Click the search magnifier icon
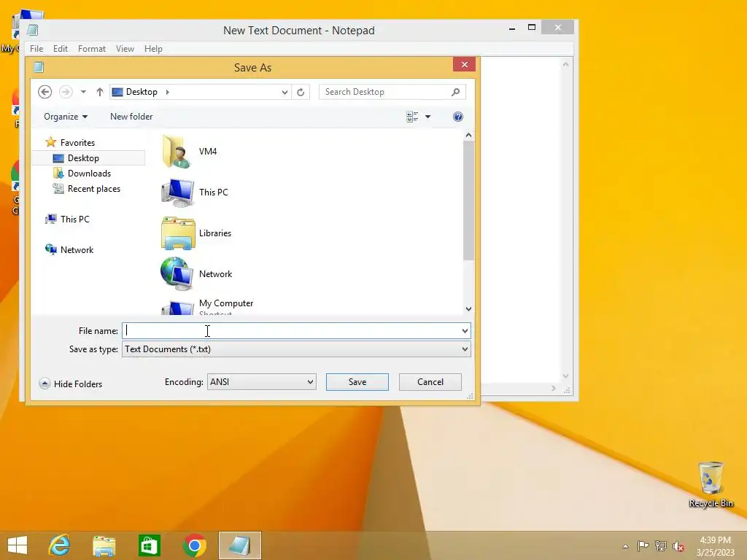Screen dimensions: 747x560 tap(456, 92)
